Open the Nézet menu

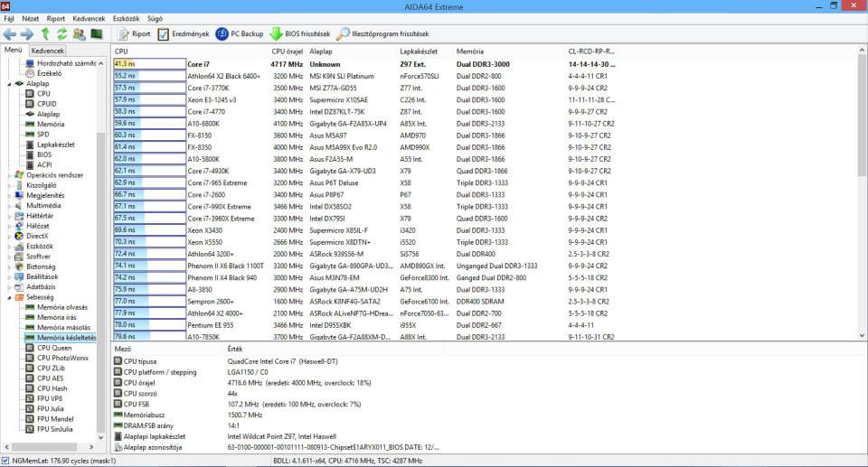click(31, 18)
